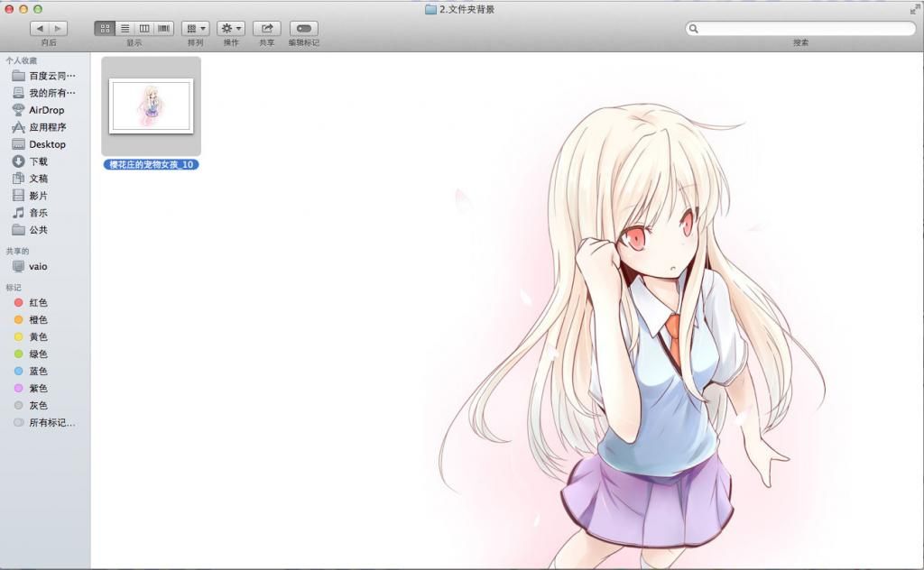Switch to list view mode
The width and height of the screenshot is (924, 570).
tap(125, 29)
